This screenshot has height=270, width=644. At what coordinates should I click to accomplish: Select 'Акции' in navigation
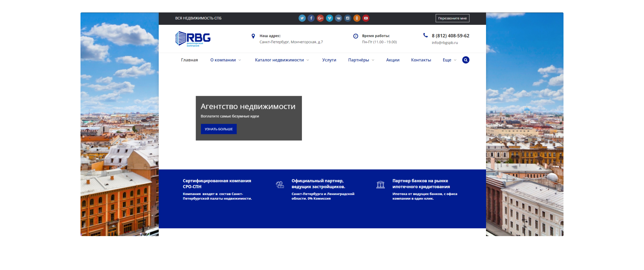point(393,60)
